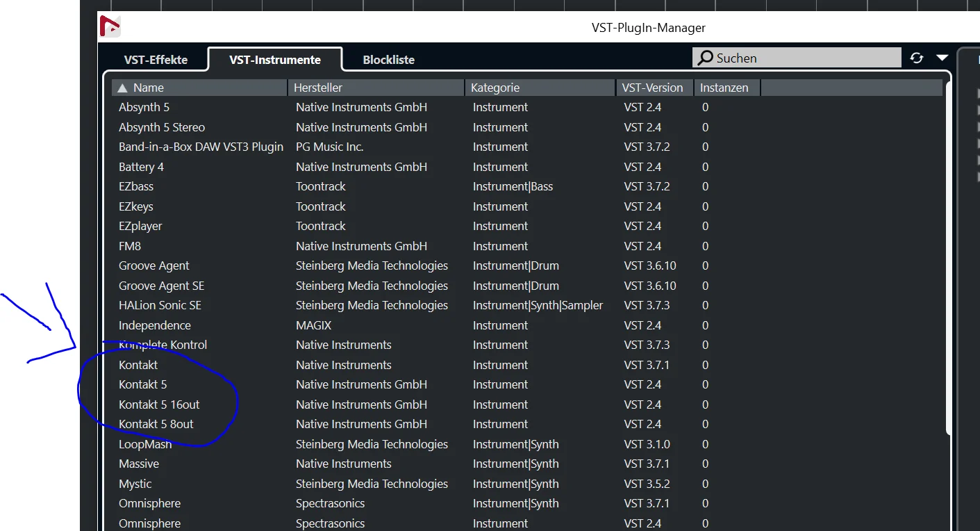Pick the FM8 instrument
The height and width of the screenshot is (531, 980).
tap(528, 246)
